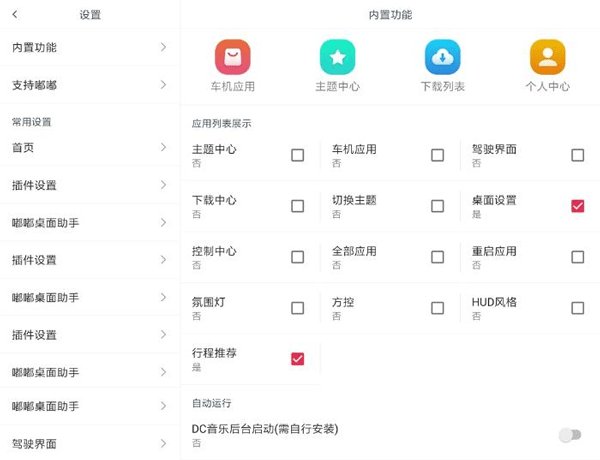This screenshot has width=600, height=460.
Task: Expand the 支持嘟嘟 chevron
Action: [163, 85]
